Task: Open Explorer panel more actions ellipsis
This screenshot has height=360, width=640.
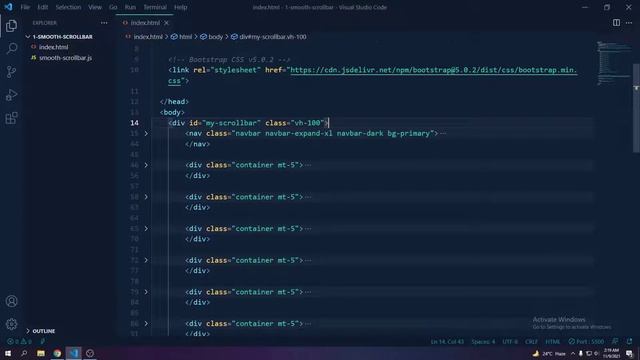Action: tap(104, 23)
